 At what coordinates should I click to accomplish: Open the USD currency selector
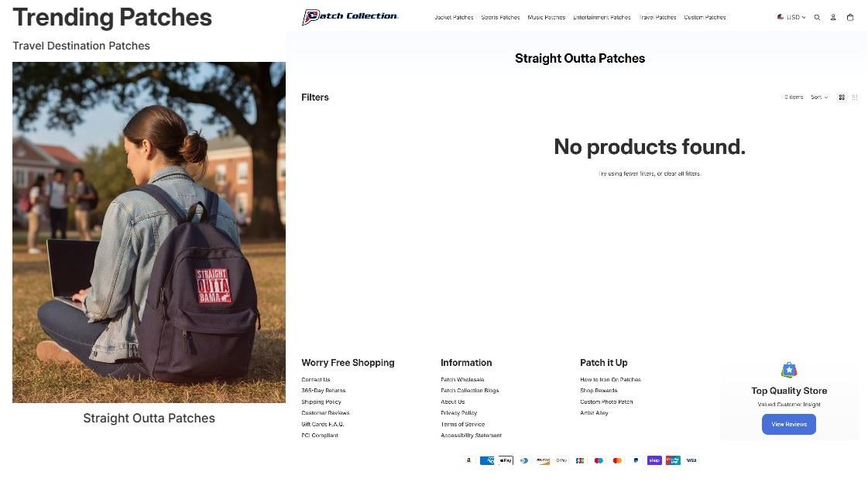(791, 18)
